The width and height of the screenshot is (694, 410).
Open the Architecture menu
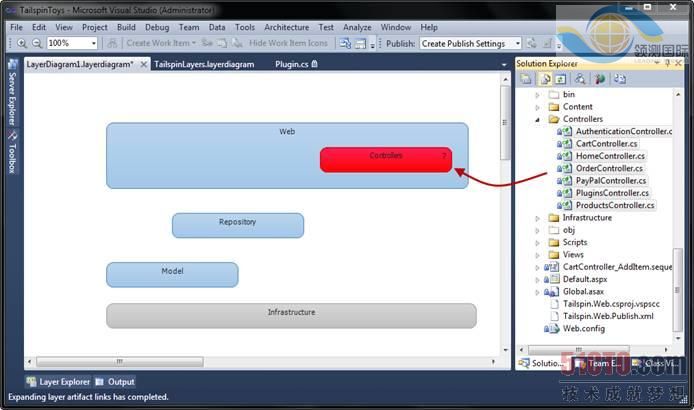[286, 28]
